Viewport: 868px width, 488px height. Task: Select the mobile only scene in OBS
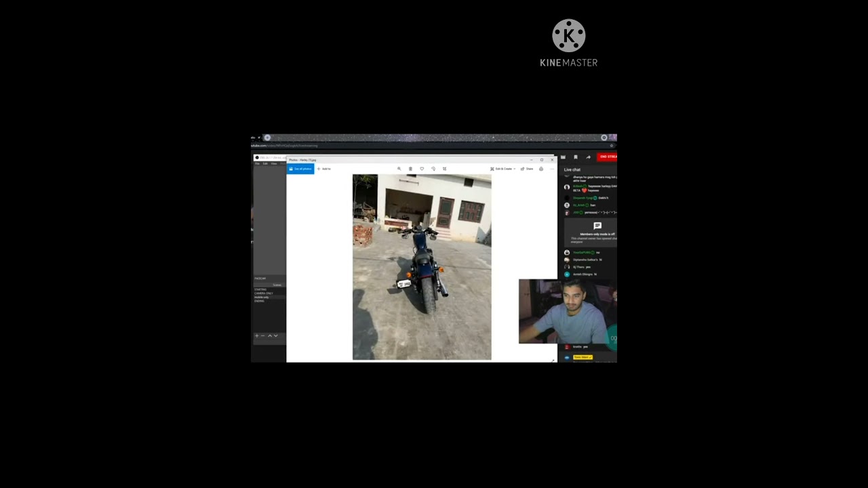coord(262,297)
